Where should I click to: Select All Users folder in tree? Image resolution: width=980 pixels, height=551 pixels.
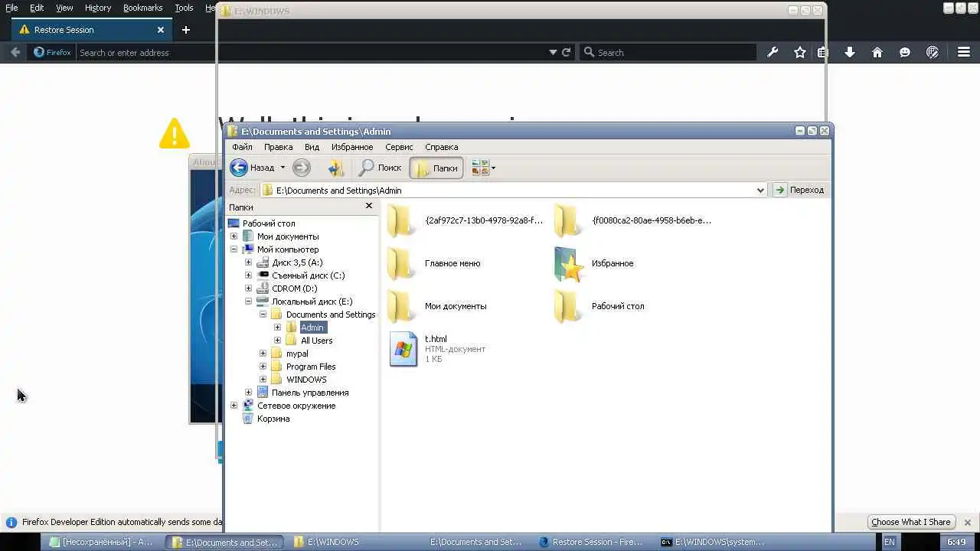316,341
